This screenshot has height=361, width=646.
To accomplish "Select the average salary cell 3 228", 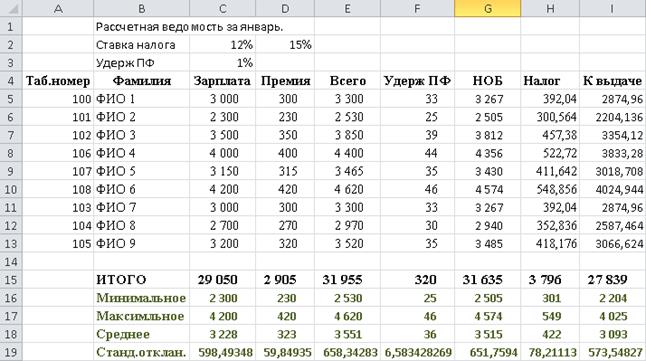I will click(222, 334).
